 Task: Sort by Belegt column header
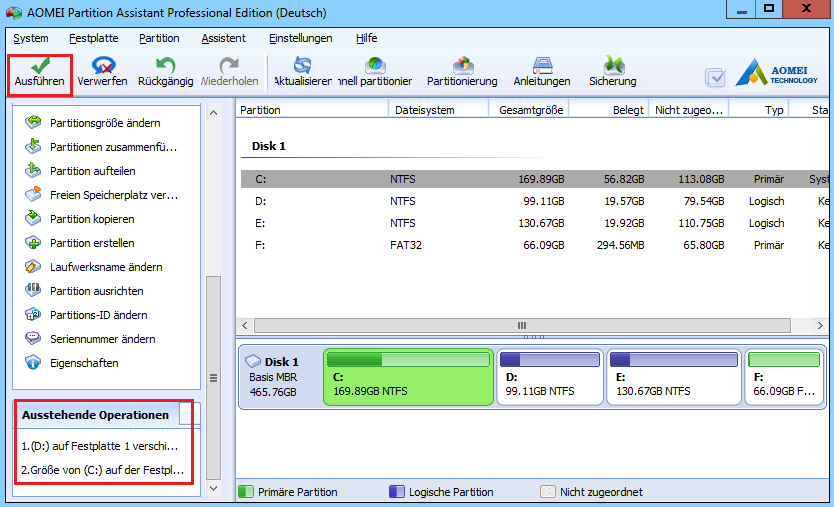[x=608, y=110]
